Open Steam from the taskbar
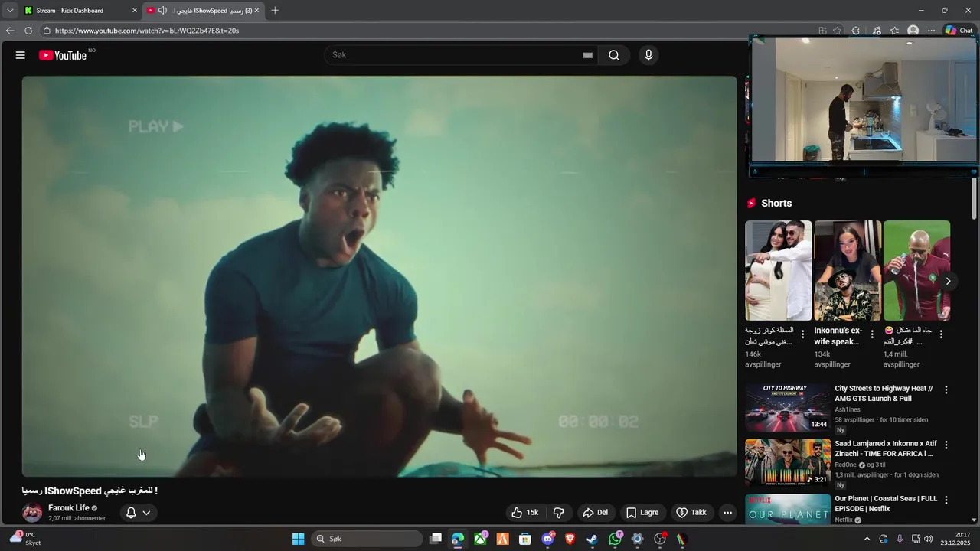Screen dimensions: 980x551 pos(592,539)
